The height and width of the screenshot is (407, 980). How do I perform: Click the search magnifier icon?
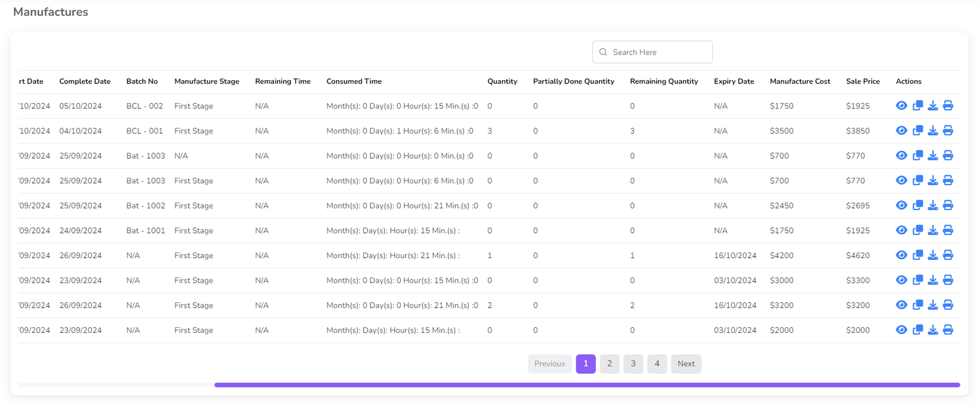[x=603, y=52]
